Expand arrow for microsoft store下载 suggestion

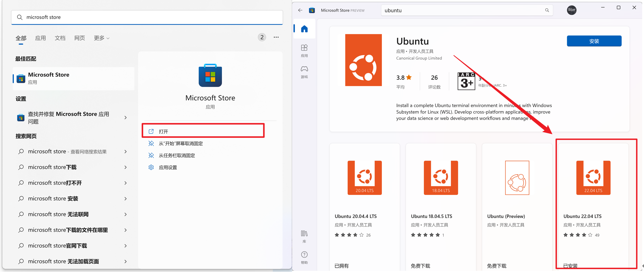pos(125,167)
